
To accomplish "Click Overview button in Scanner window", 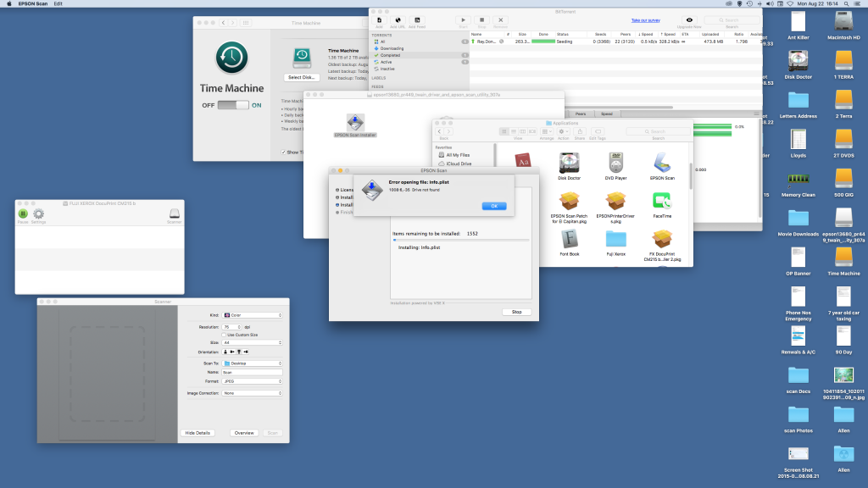I will click(244, 433).
